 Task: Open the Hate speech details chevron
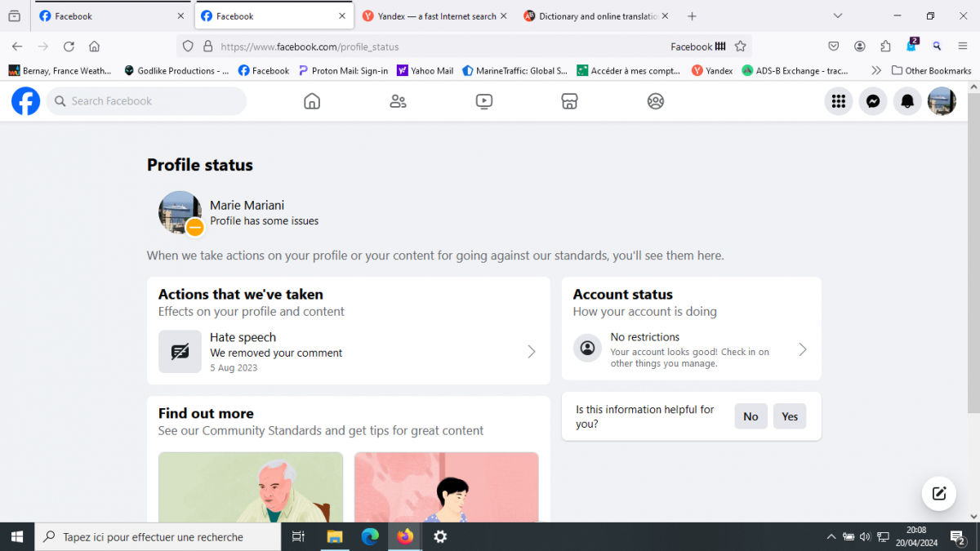point(532,352)
